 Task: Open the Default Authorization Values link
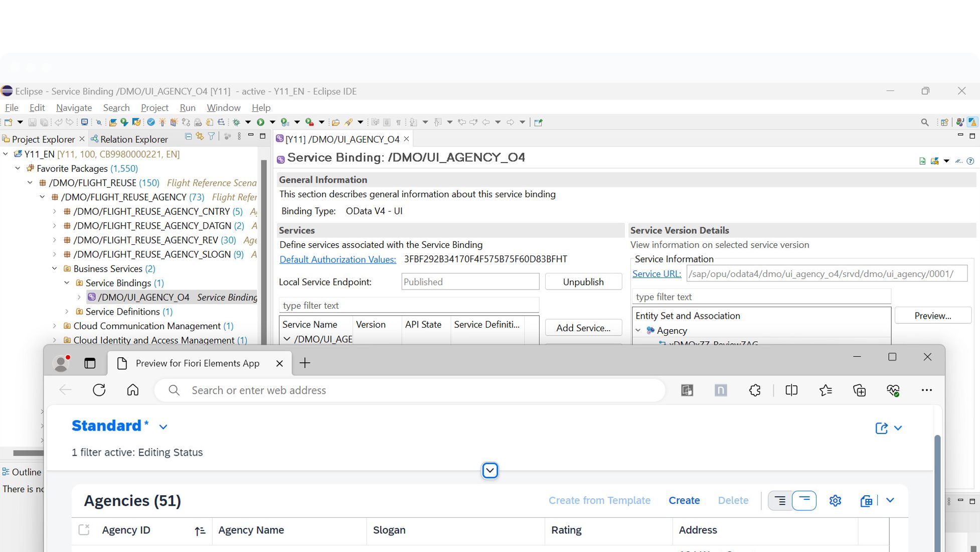click(338, 259)
